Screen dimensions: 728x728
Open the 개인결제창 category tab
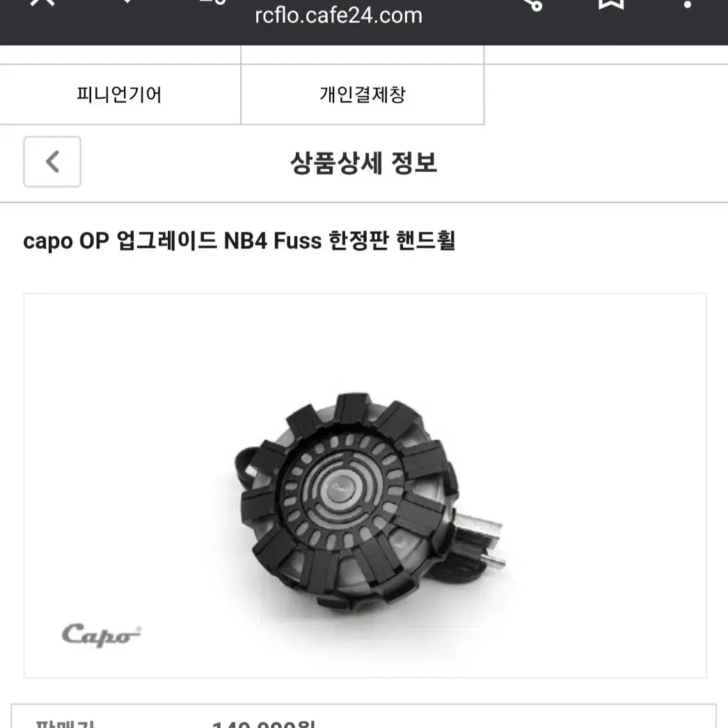pos(363,95)
